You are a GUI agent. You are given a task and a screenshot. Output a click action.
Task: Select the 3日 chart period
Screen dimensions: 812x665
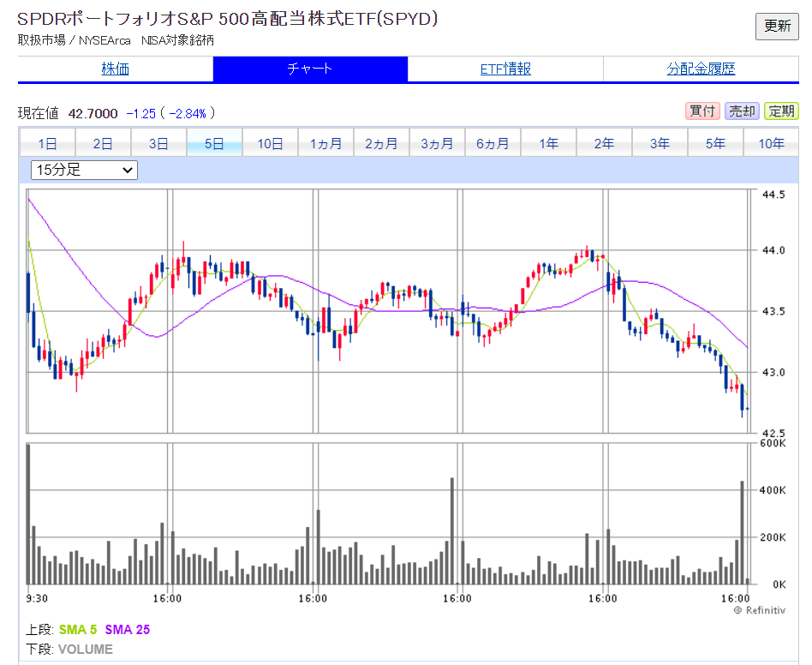click(158, 143)
